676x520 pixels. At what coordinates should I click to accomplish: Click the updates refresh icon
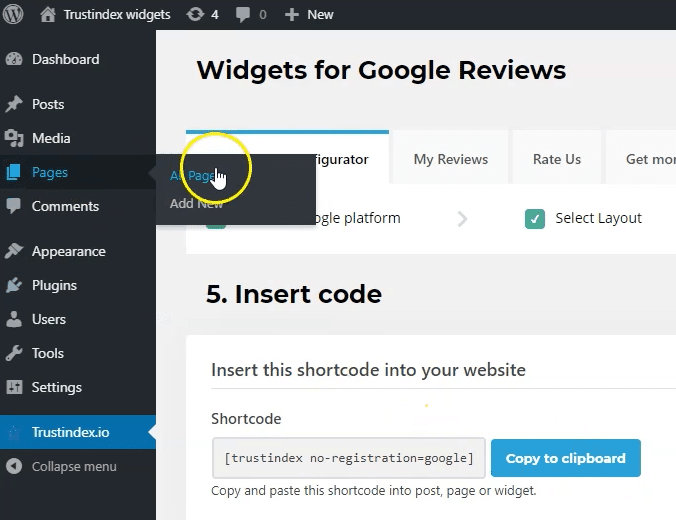tap(195, 14)
